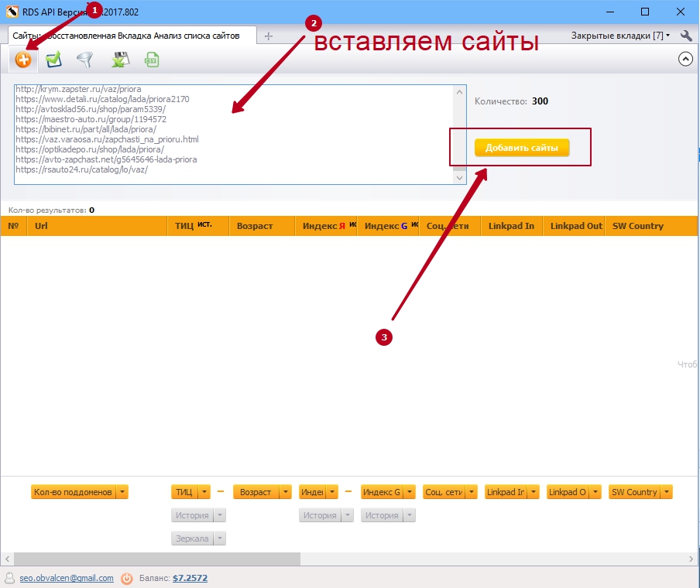700x588 pixels.
Task: Click the green checkmark toolbar icon
Action: coord(53,60)
